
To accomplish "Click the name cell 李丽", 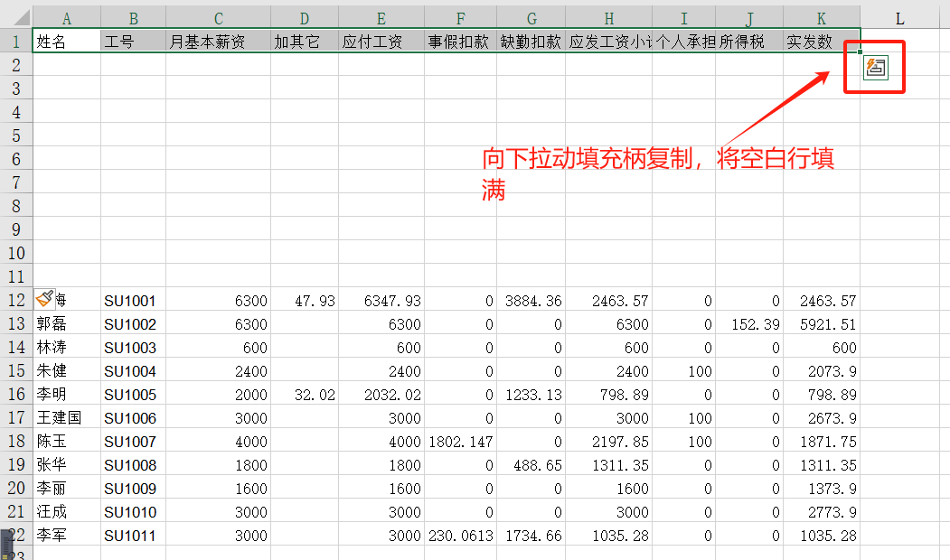I will click(67, 488).
